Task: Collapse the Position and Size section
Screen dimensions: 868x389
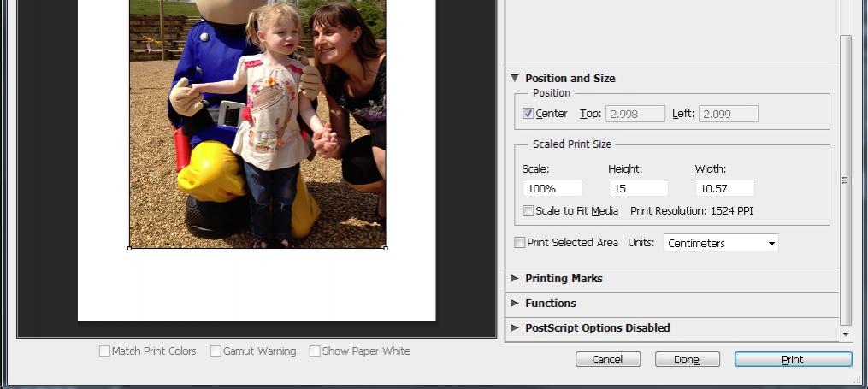Action: 515,78
